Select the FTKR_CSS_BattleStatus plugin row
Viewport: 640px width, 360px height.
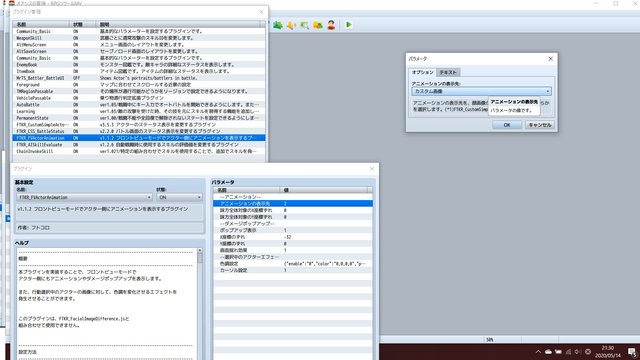tap(139, 131)
